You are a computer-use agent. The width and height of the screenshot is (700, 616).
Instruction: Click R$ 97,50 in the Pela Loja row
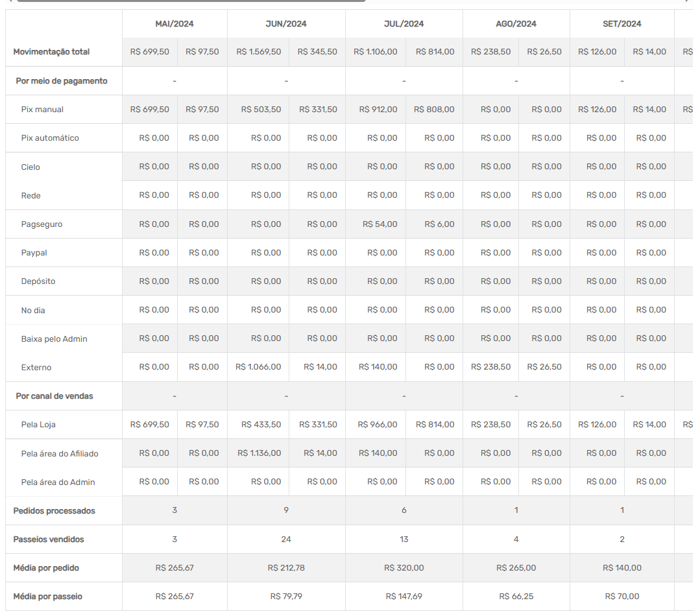202,424
